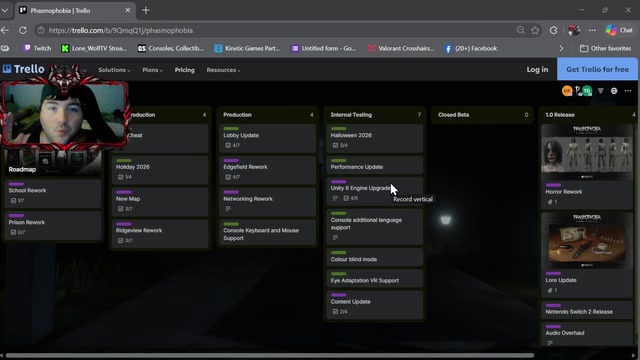This screenshot has width=640, height=360.
Task: Open the Prison Rework card
Action: pyautogui.click(x=53, y=225)
